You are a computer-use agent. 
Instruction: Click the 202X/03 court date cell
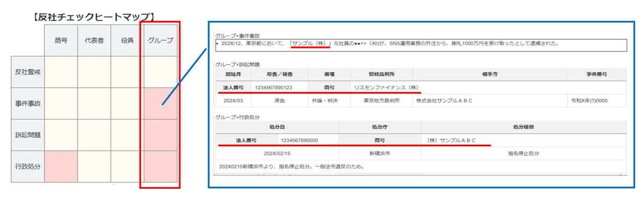pyautogui.click(x=234, y=101)
